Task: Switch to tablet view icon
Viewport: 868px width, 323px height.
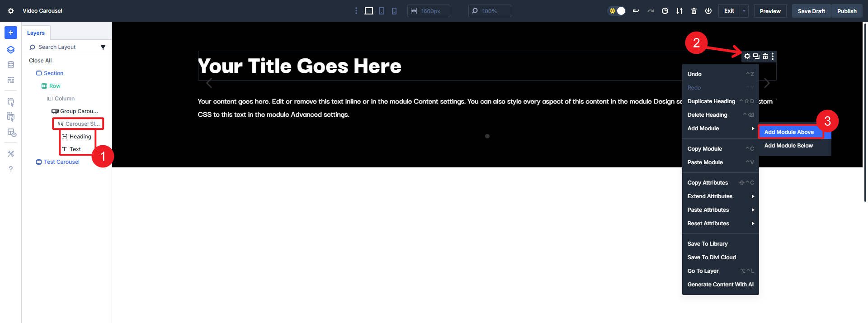Action: [382, 11]
